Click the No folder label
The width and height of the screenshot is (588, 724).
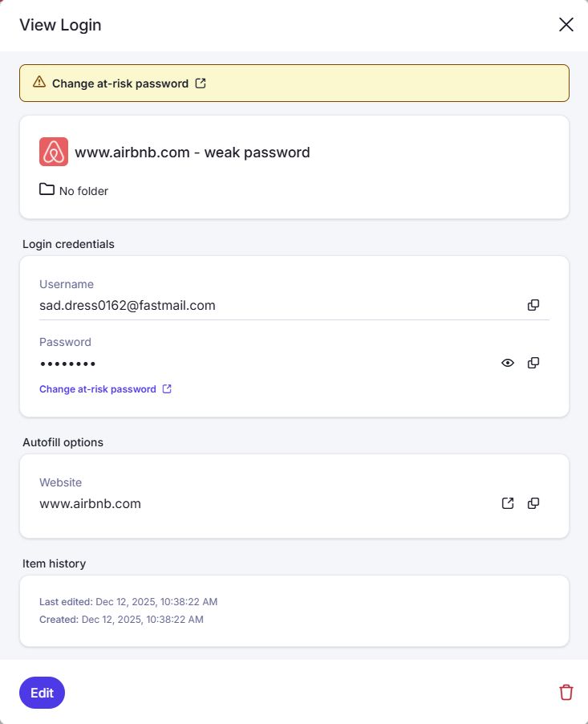click(x=82, y=190)
